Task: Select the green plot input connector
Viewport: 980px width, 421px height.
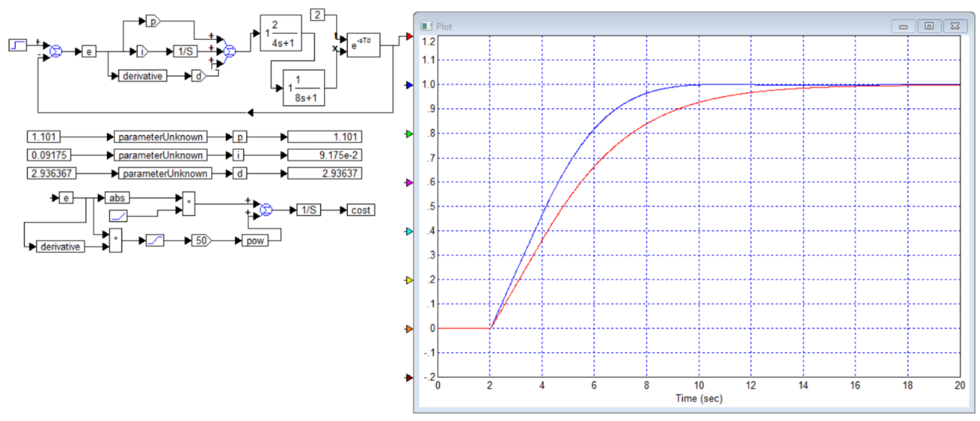Action: (x=409, y=134)
